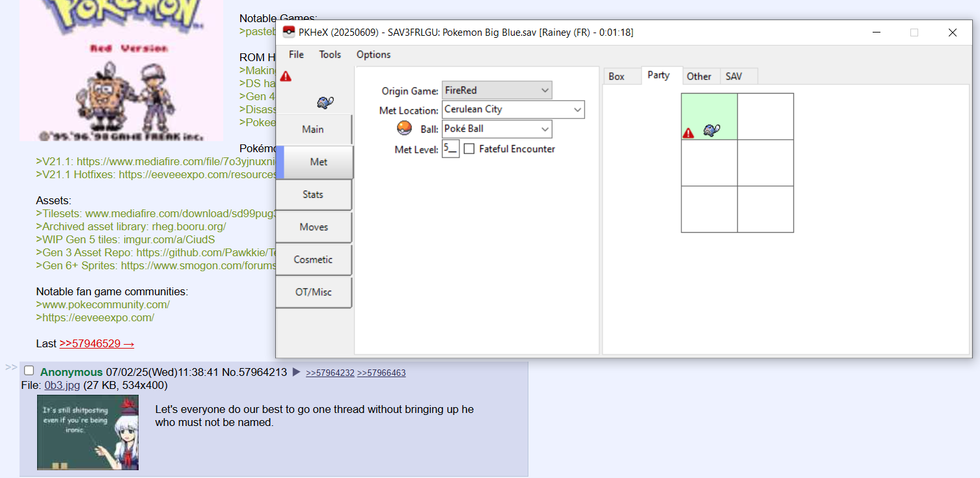Open the post menu arrow after No.57964213

tap(297, 372)
